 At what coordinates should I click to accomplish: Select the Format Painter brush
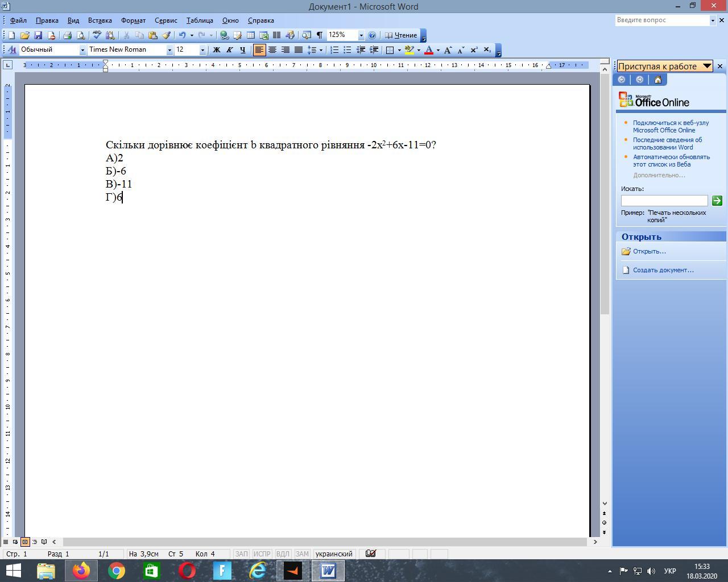coord(166,35)
